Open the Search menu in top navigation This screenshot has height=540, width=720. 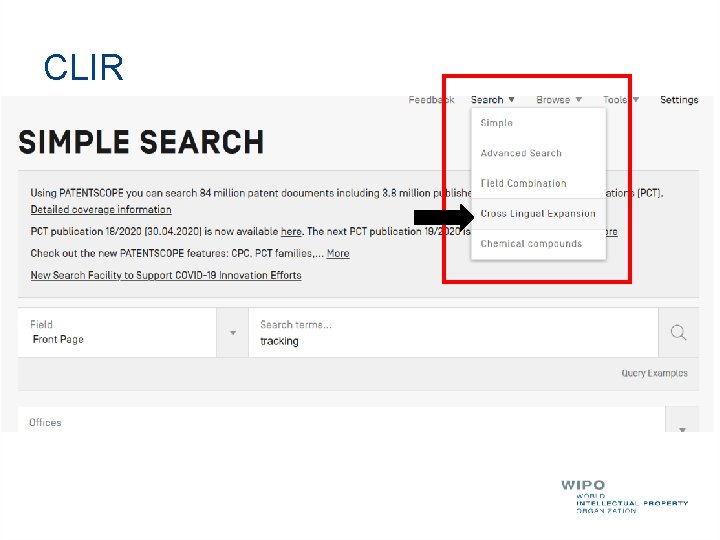point(492,100)
